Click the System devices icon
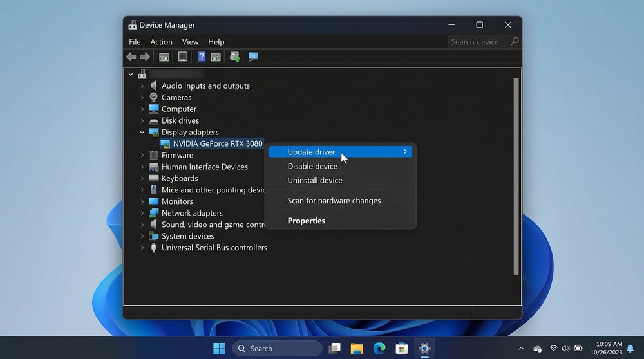The width and height of the screenshot is (644, 359). (154, 236)
